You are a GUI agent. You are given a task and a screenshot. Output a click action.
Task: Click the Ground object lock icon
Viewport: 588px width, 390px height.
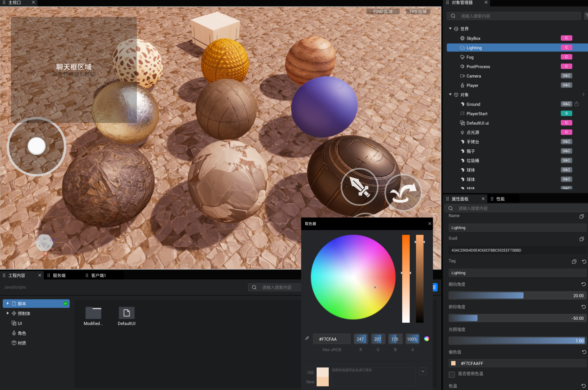tap(576, 104)
